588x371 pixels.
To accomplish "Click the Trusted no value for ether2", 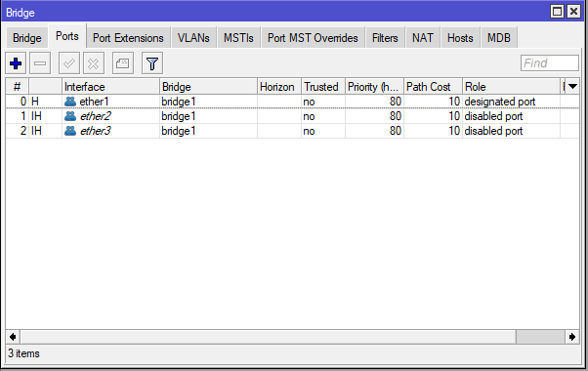I will tap(309, 116).
